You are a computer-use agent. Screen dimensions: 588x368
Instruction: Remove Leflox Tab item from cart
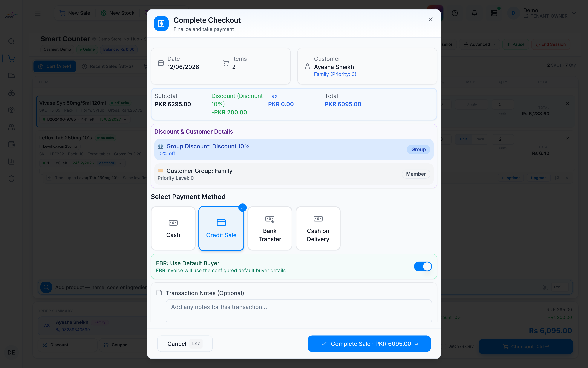(x=568, y=138)
